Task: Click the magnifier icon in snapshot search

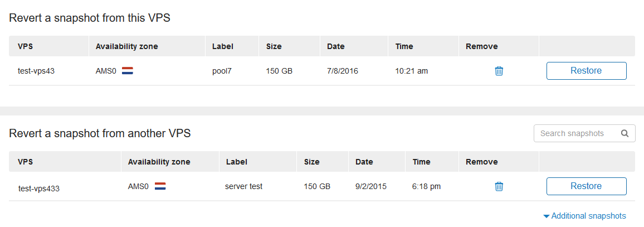Action: pos(625,133)
